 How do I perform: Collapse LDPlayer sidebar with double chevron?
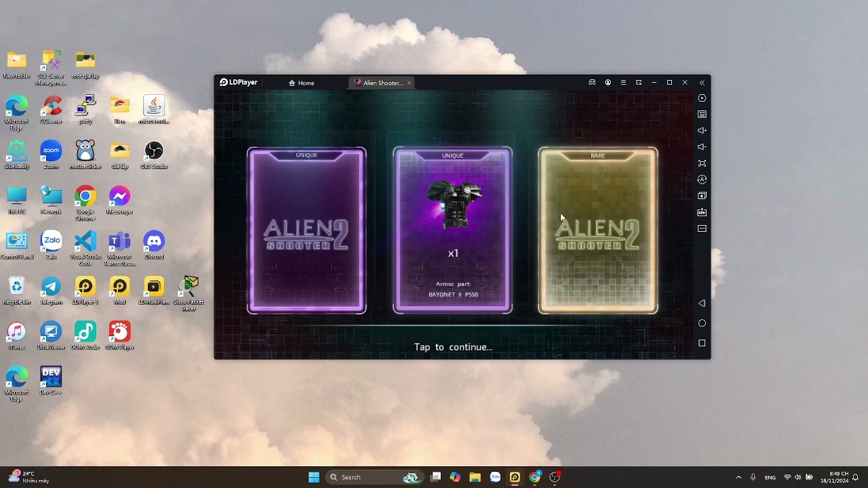coord(702,83)
